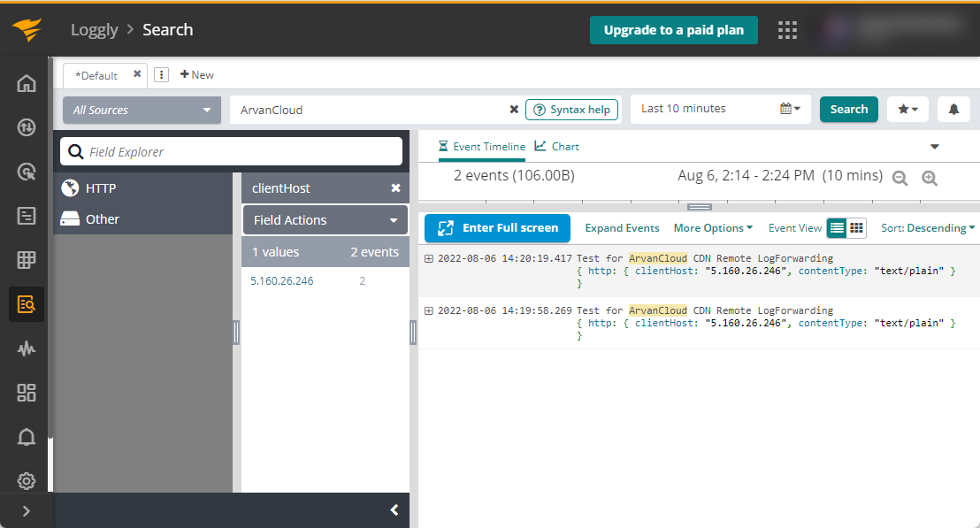Open the settings gear in sidebar
The height and width of the screenshot is (528, 980).
(27, 481)
